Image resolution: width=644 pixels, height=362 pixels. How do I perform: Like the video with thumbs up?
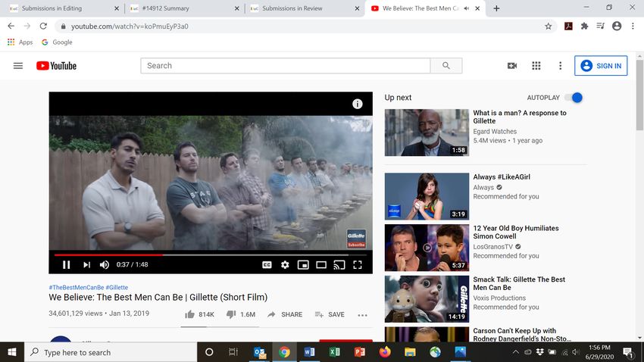tap(199, 314)
